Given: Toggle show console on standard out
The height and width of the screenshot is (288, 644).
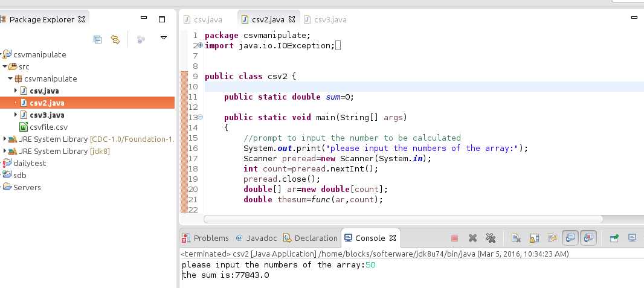Looking at the screenshot, I should 570,238.
